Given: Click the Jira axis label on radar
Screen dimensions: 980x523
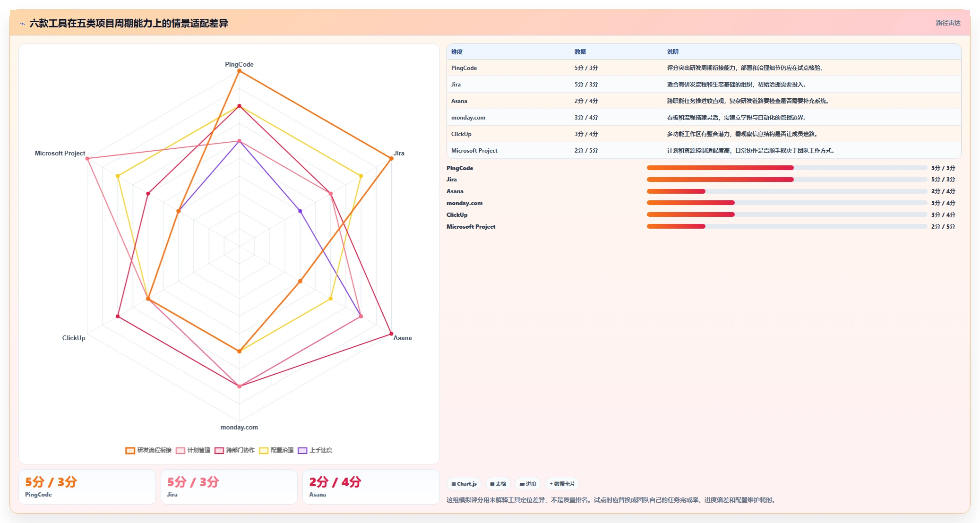Looking at the screenshot, I should pyautogui.click(x=399, y=153).
